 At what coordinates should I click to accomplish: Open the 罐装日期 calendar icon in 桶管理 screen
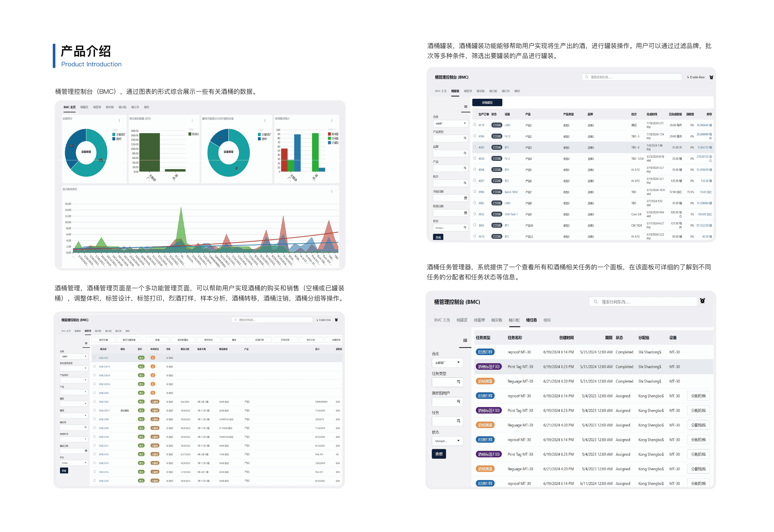86,451
